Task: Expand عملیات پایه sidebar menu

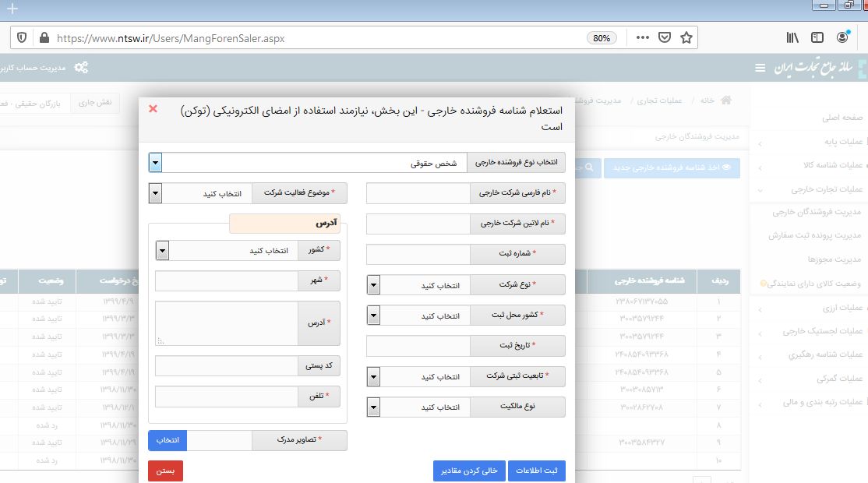Action: pos(843,142)
